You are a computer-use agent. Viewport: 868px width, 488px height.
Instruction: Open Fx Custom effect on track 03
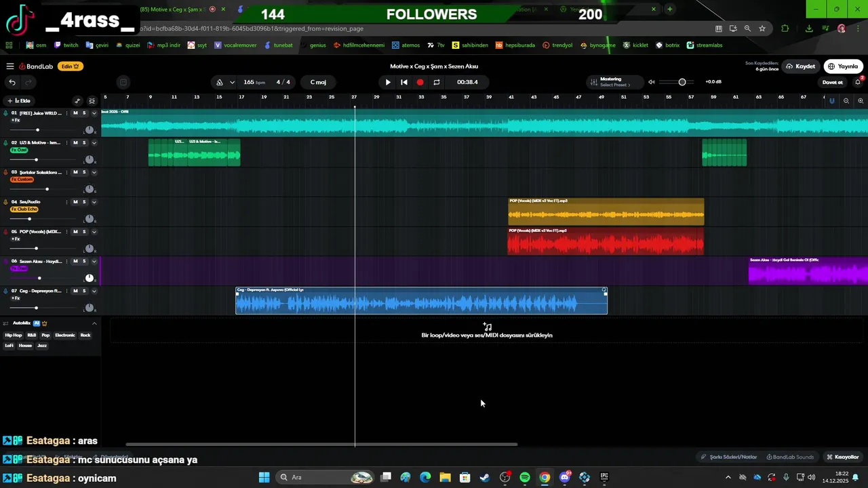[x=22, y=180]
